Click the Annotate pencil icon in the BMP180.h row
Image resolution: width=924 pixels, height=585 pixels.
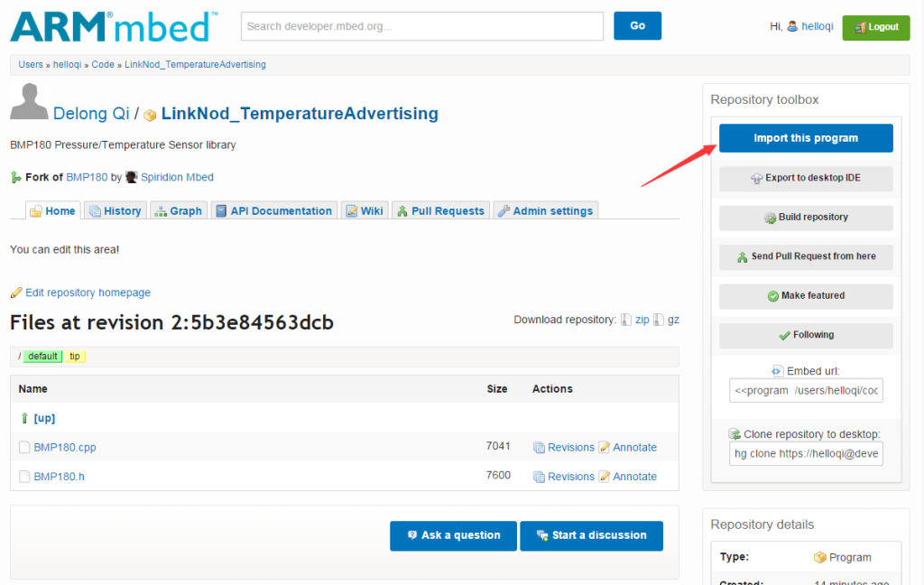(604, 477)
